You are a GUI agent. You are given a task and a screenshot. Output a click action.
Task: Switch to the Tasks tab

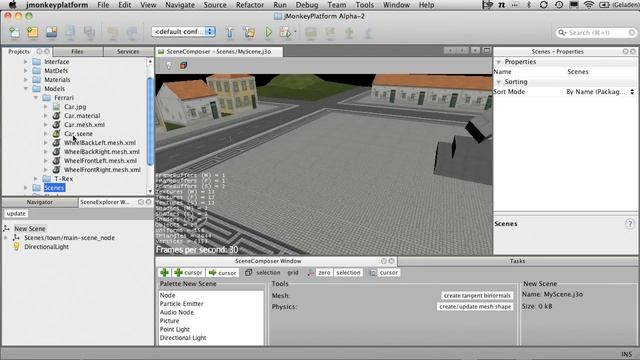(517, 261)
